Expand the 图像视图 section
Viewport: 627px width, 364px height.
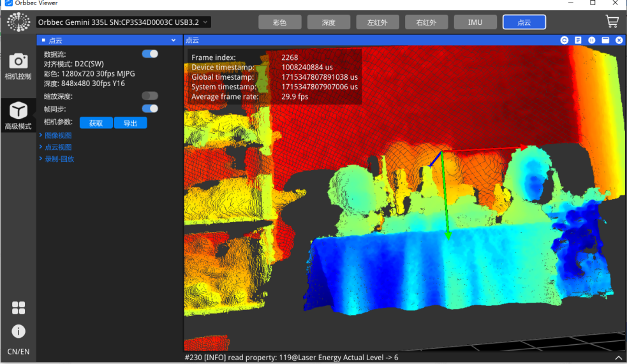(57, 135)
